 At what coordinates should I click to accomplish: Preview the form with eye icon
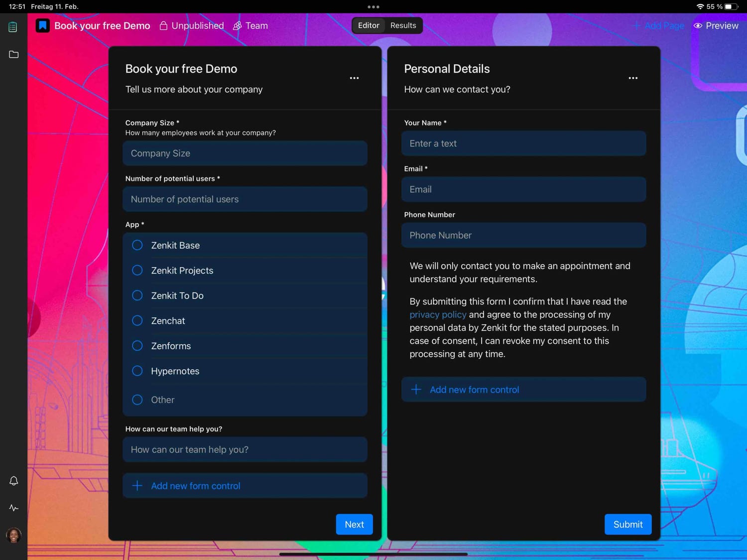716,25
